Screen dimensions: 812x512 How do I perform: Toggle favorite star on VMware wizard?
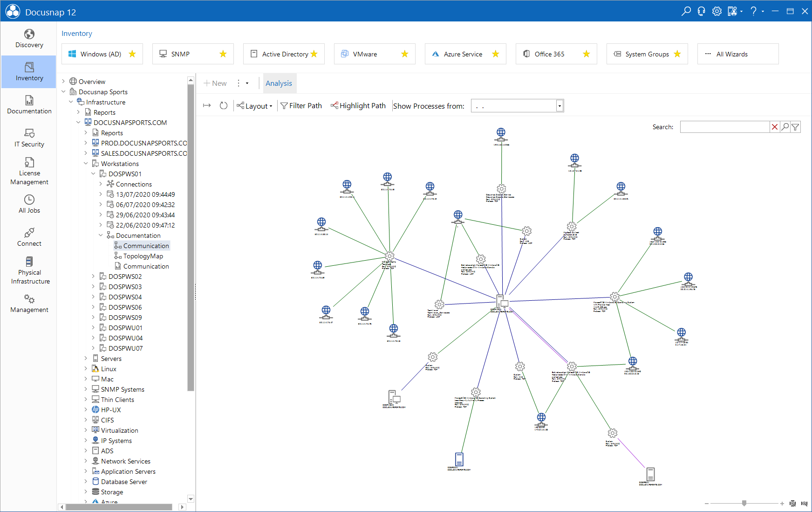405,54
